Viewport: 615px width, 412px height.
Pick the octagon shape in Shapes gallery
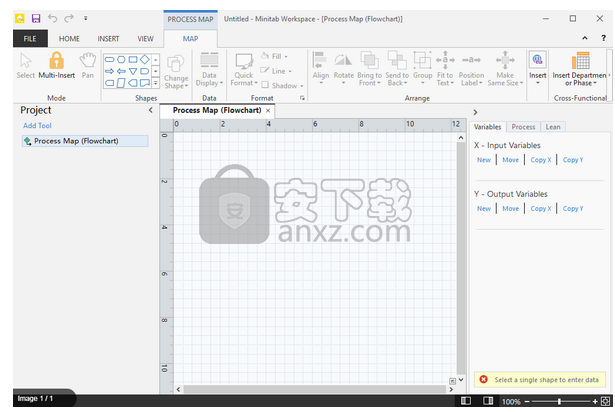[x=121, y=60]
